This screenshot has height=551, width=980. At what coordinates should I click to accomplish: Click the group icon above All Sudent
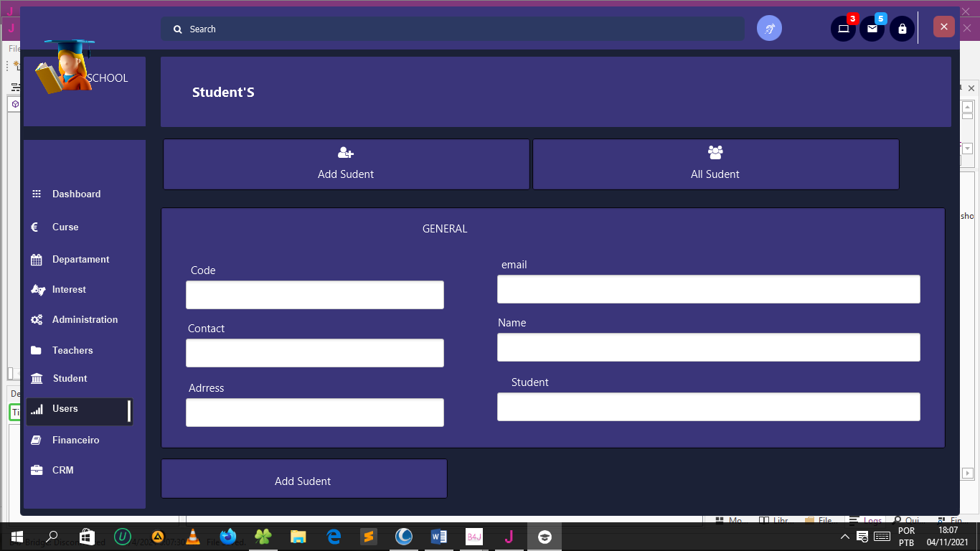[715, 152]
